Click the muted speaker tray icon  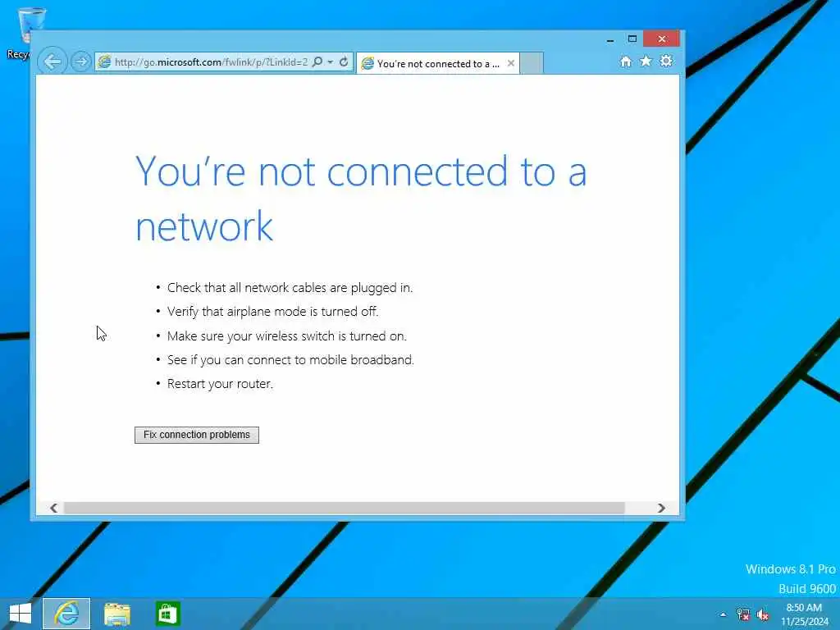point(762,614)
